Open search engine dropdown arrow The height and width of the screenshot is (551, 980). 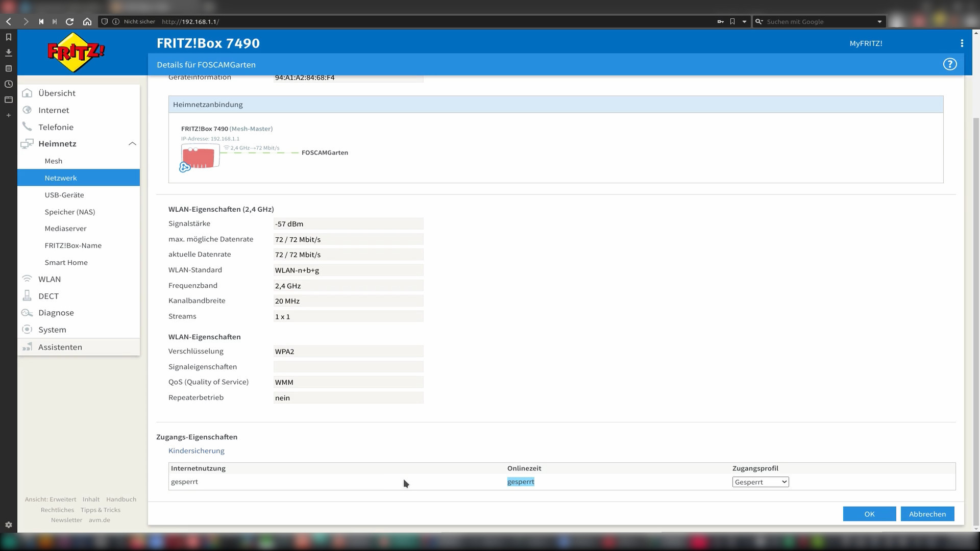879,21
